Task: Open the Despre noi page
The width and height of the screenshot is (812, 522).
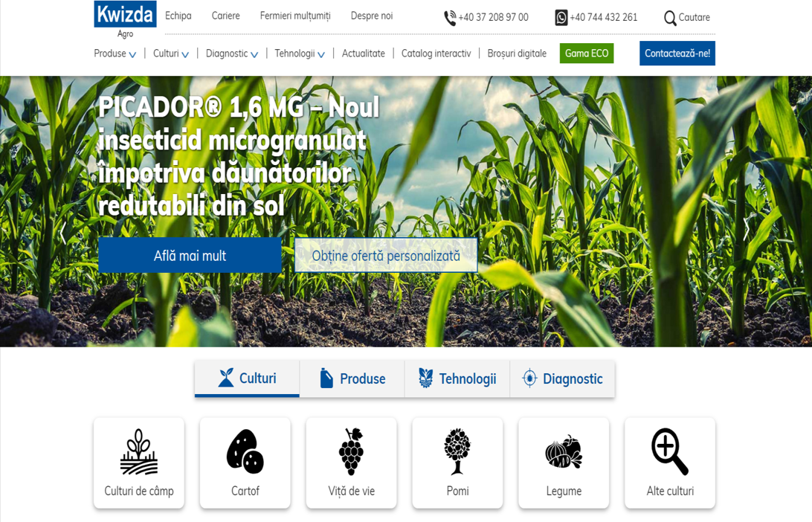Action: point(372,16)
